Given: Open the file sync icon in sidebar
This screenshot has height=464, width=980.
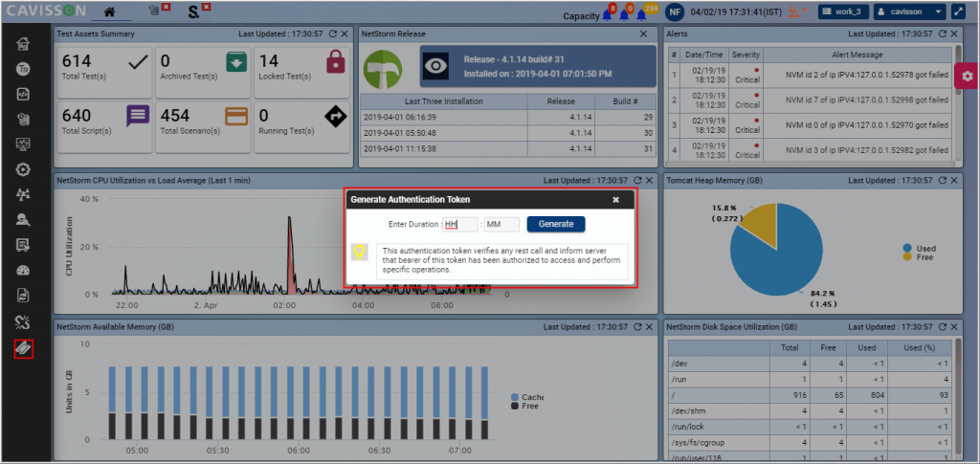Looking at the screenshot, I should point(23,296).
